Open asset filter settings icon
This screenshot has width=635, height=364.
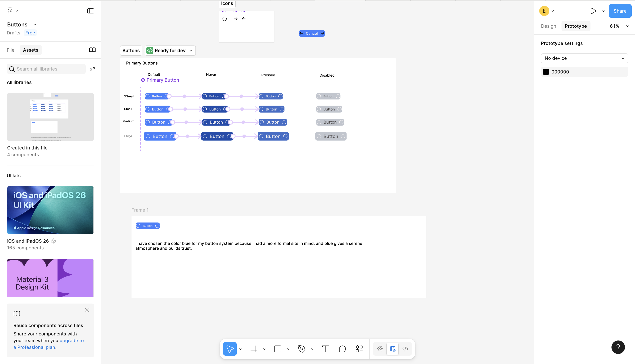(x=92, y=69)
